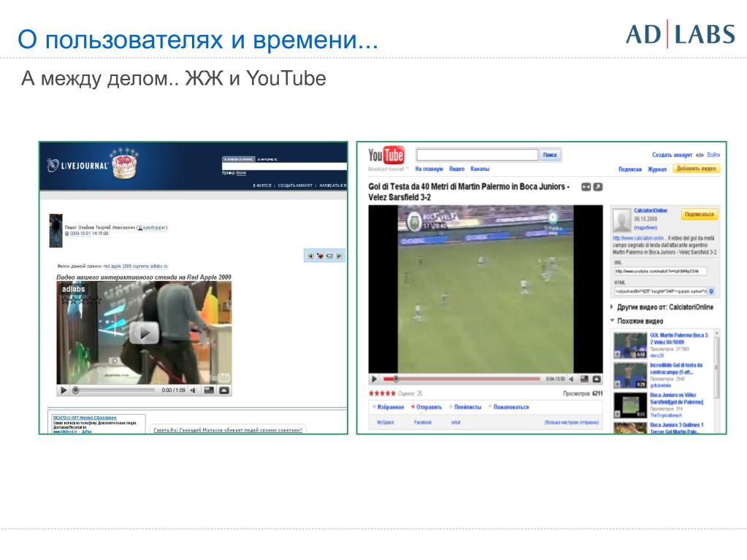Image resolution: width=747 pixels, height=560 pixels.
Task: Click the YouTube logo
Action: [386, 156]
